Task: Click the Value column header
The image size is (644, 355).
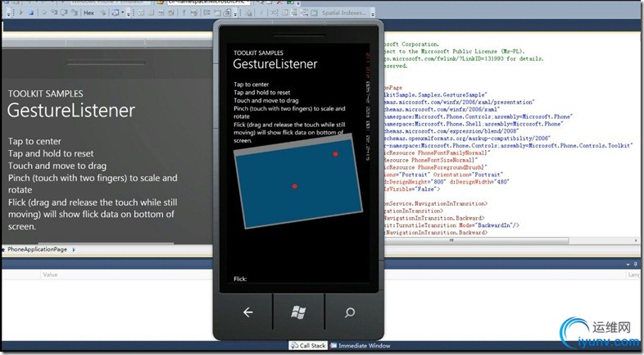Action: (50, 275)
